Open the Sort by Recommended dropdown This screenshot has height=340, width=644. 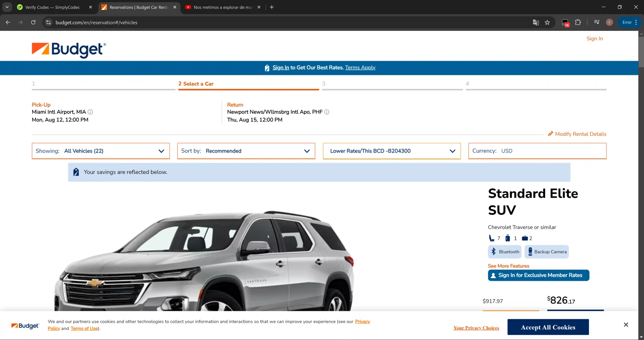[246, 151]
